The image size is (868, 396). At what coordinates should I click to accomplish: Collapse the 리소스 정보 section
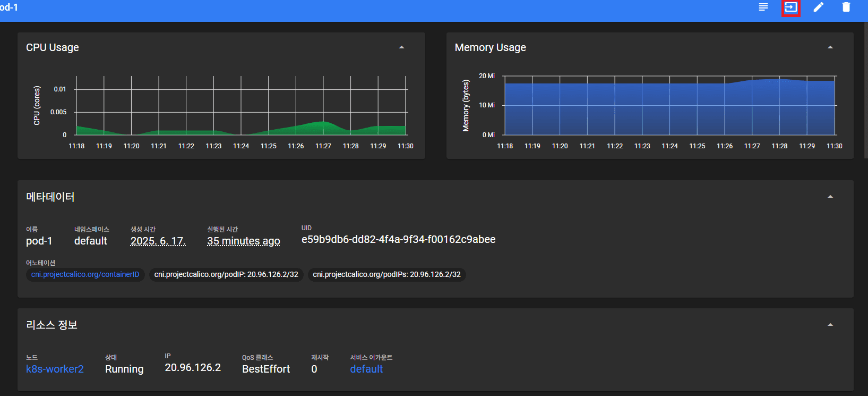tap(830, 325)
